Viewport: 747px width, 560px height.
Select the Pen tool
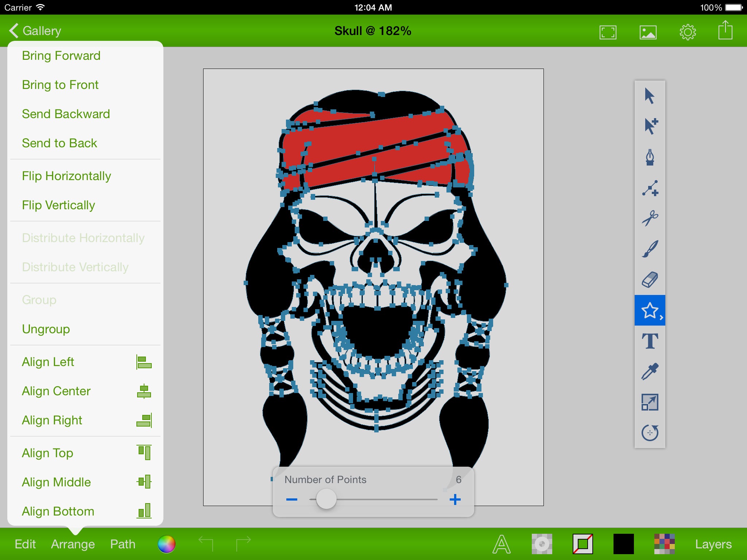[650, 157]
